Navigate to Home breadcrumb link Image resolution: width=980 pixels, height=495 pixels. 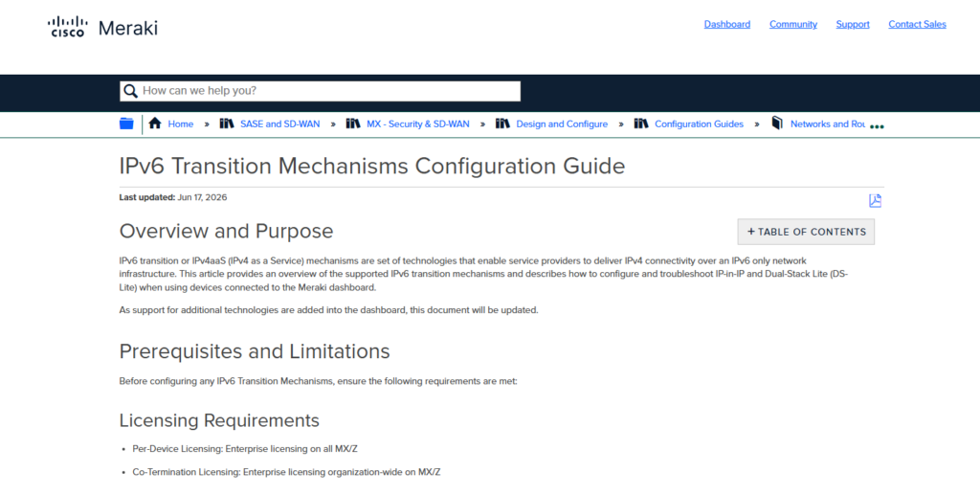(181, 124)
